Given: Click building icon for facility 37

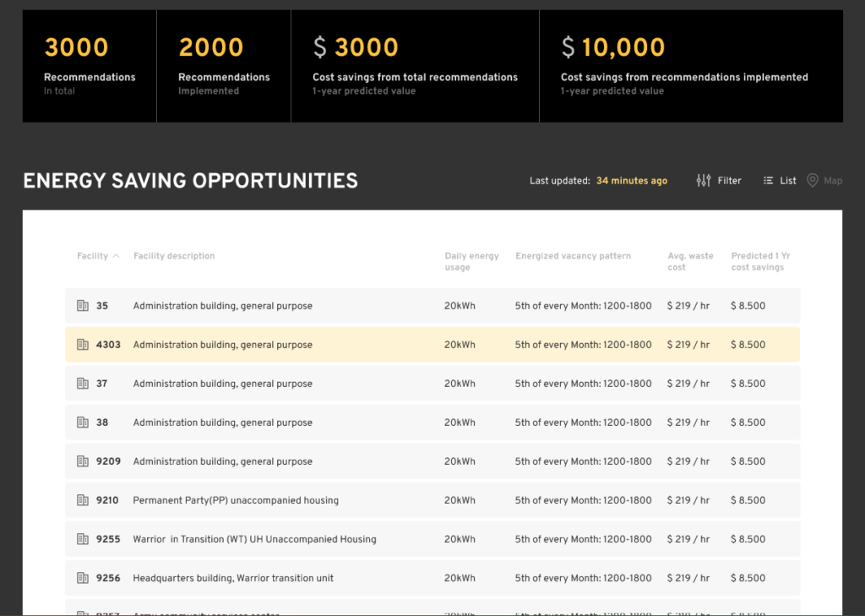Looking at the screenshot, I should pyautogui.click(x=83, y=384).
